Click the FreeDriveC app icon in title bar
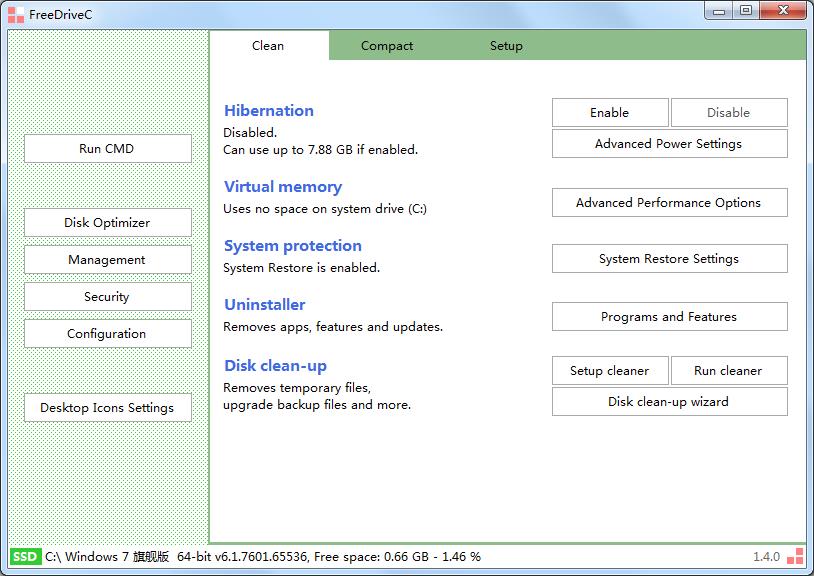Screen dimensions: 814x576 (x=16, y=13)
